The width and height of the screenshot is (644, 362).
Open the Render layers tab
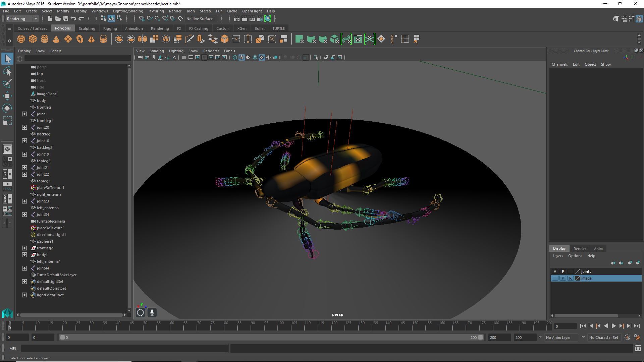click(580, 249)
